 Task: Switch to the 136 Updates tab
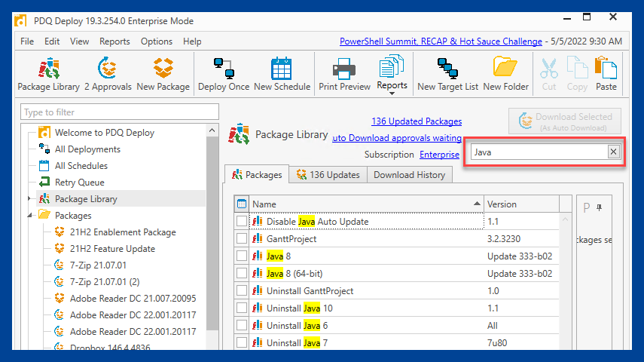click(x=328, y=175)
